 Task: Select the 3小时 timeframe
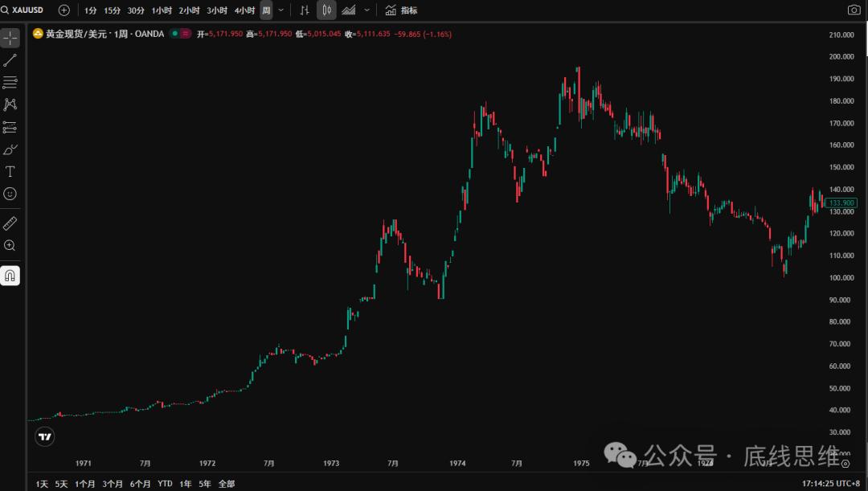(217, 10)
